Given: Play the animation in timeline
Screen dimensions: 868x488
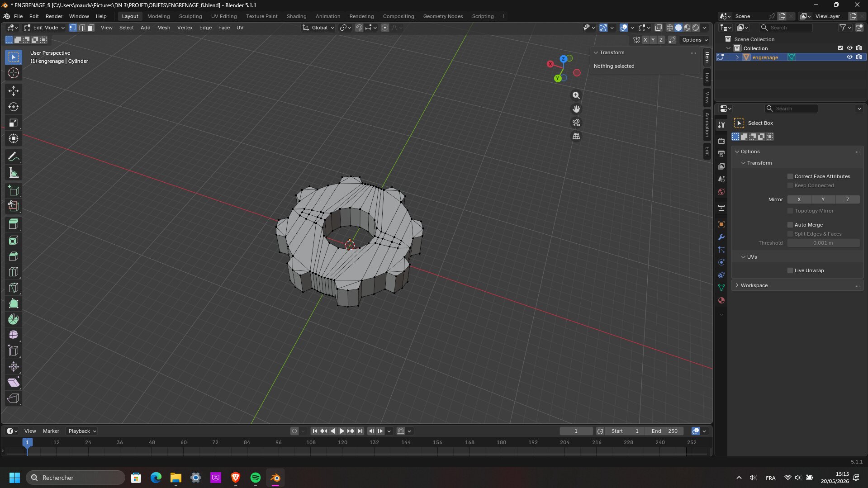Looking at the screenshot, I should click(x=342, y=431).
